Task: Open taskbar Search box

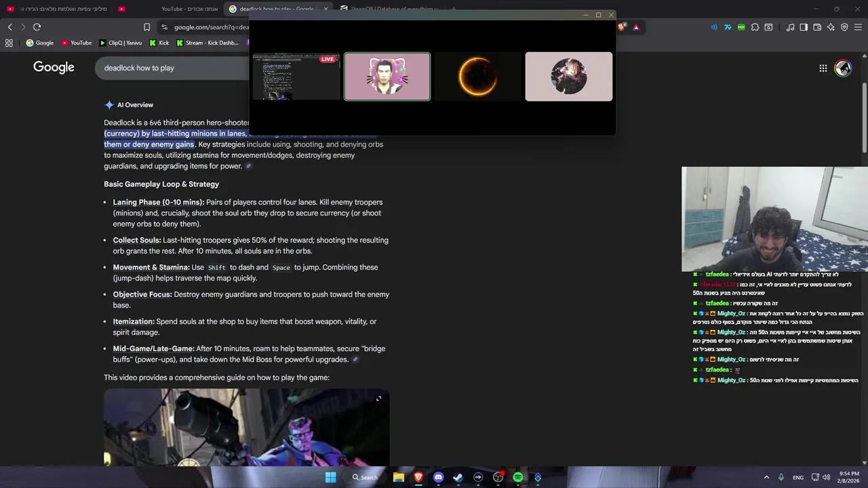Action: click(365, 477)
